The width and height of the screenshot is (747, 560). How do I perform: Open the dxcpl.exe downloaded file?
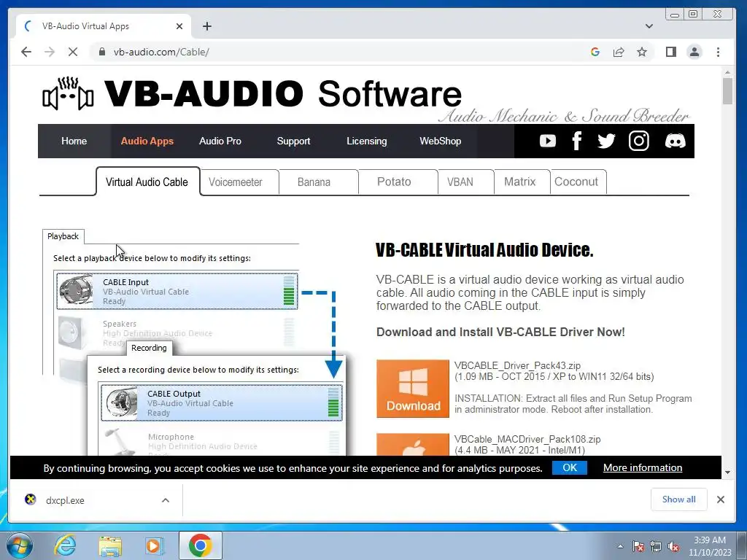pyautogui.click(x=65, y=500)
